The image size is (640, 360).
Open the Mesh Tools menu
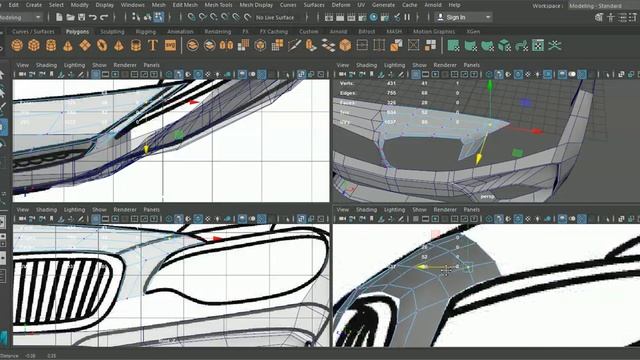click(218, 5)
